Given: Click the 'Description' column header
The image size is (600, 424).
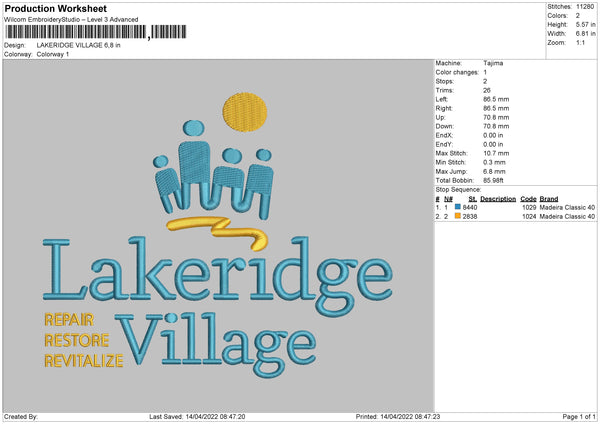Looking at the screenshot, I should [x=498, y=199].
